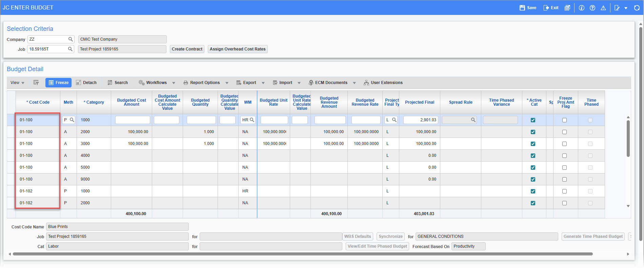The image size is (644, 268).
Task: Expand the View dropdown menu
Action: [x=17, y=83]
